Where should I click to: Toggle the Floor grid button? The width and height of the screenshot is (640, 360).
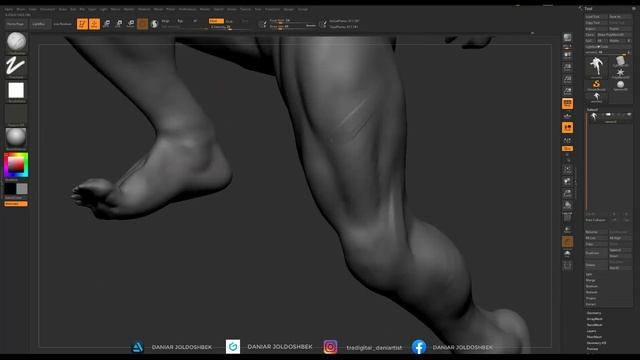coord(567,116)
